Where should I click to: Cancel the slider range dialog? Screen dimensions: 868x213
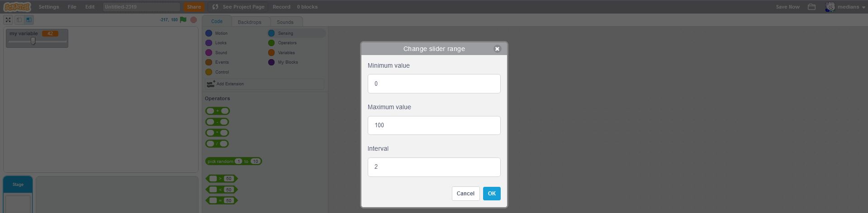coord(465,194)
